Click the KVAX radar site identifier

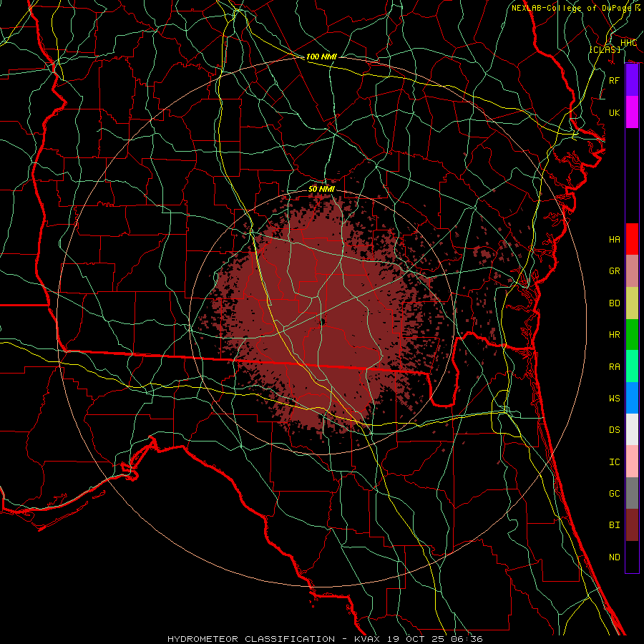coord(367,639)
